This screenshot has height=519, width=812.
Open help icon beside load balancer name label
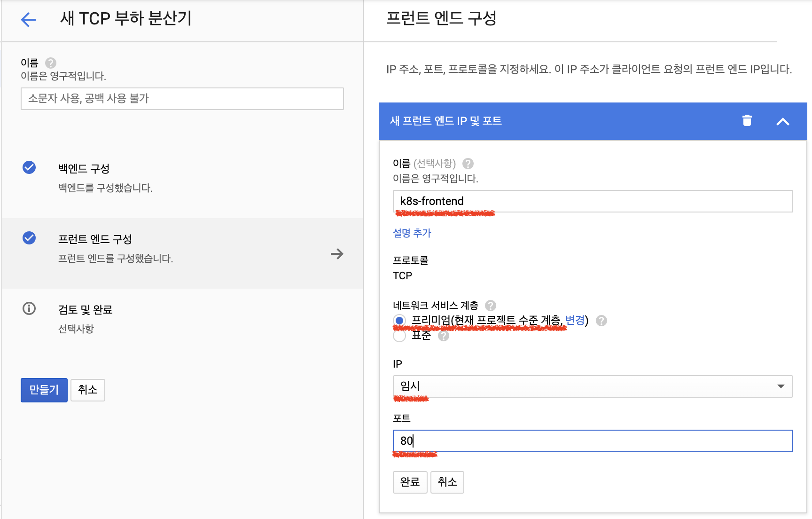pos(51,63)
